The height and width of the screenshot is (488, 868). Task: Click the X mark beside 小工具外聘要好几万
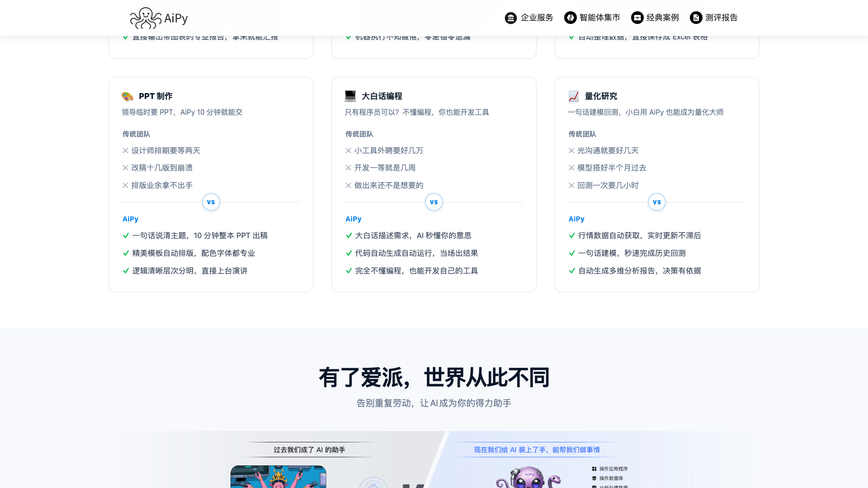349,150
